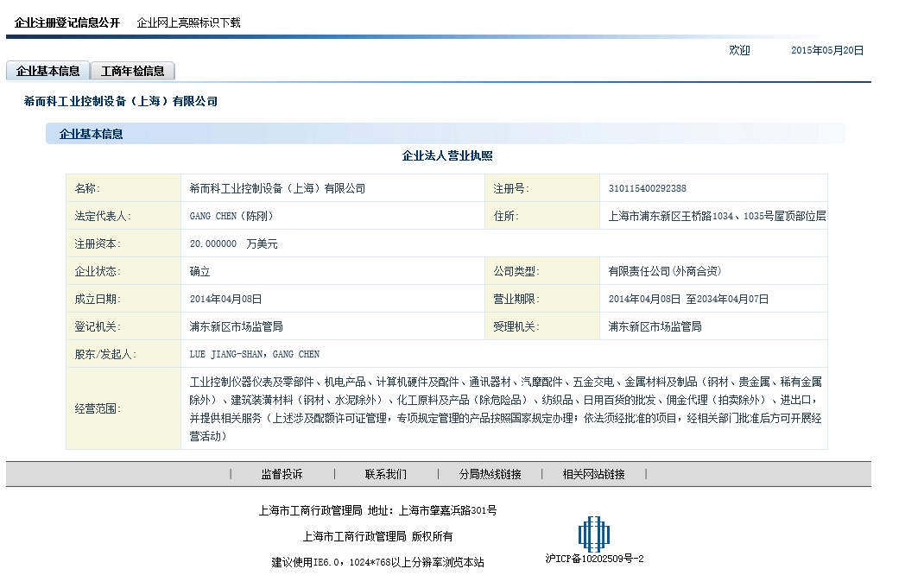
Task: Click the 名称 value cell in the table
Action: (333, 188)
